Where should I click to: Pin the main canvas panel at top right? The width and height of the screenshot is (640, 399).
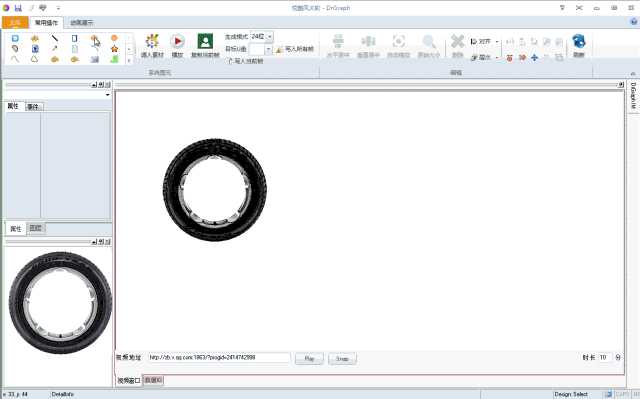pyautogui.click(x=621, y=84)
